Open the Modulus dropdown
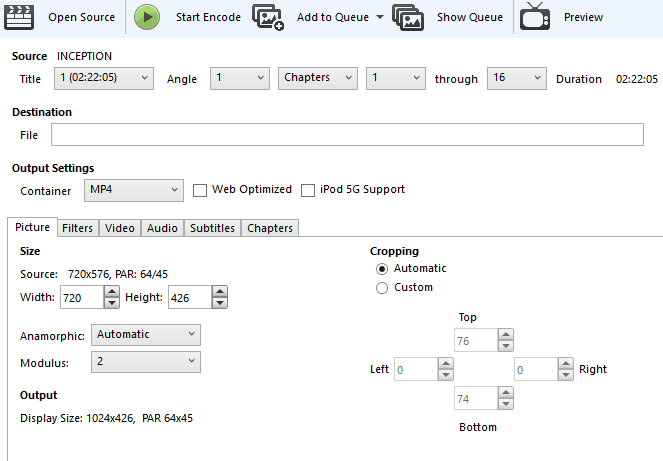 (x=145, y=362)
